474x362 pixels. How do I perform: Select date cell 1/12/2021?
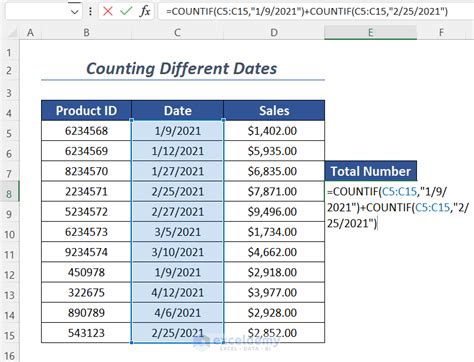point(177,151)
